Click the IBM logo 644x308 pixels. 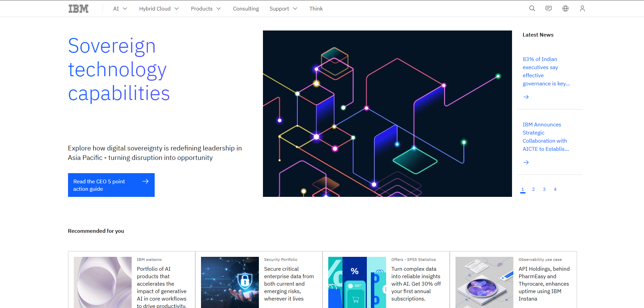coord(79,8)
